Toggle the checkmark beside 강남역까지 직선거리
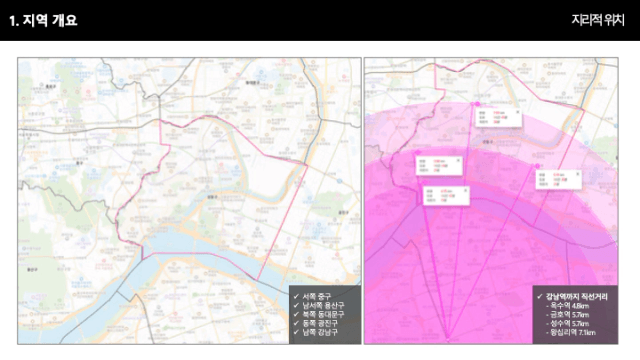This screenshot has width=640, height=360. [x=540, y=297]
